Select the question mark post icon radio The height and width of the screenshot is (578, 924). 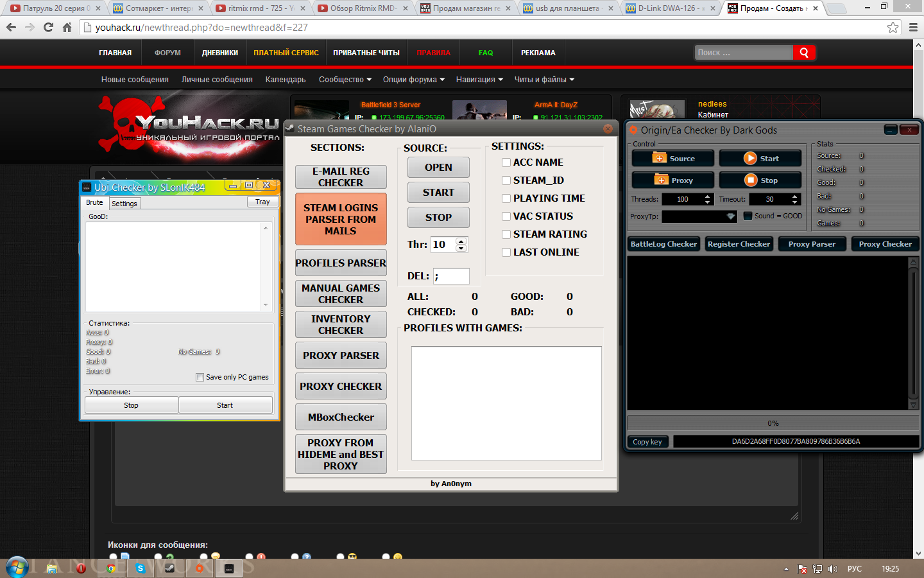click(x=295, y=557)
